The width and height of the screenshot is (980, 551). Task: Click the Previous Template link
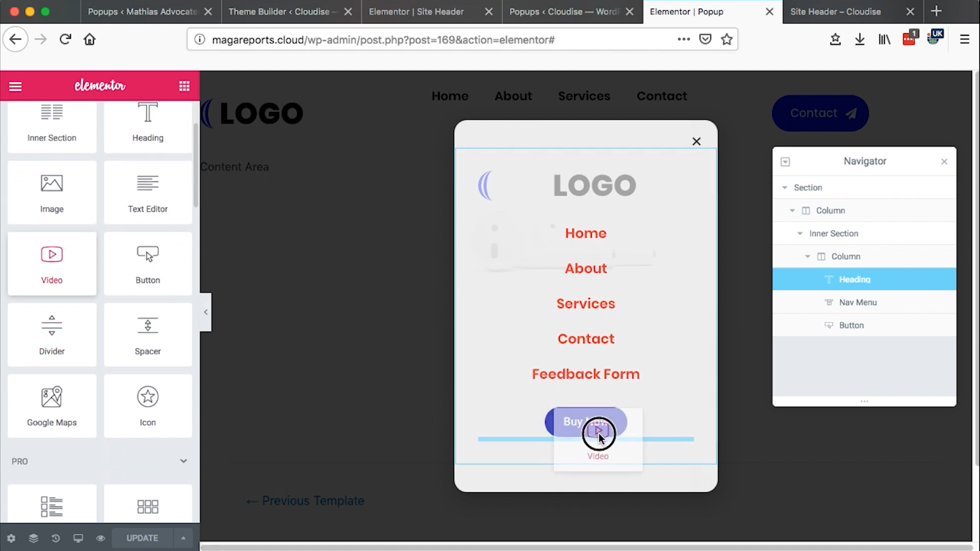tap(305, 501)
